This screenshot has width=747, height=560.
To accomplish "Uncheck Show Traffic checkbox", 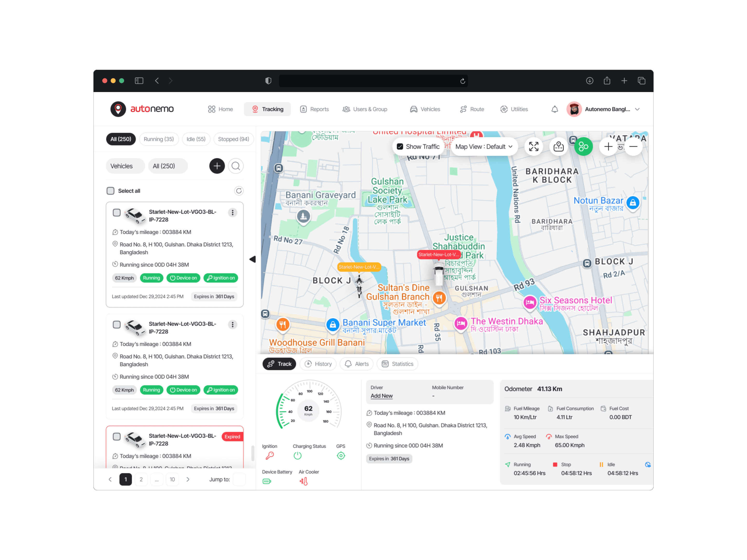I will (400, 146).
